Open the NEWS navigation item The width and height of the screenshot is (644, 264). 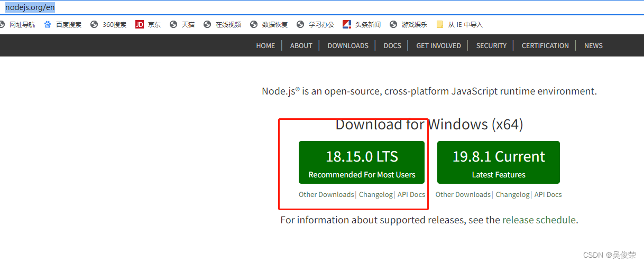[593, 46]
